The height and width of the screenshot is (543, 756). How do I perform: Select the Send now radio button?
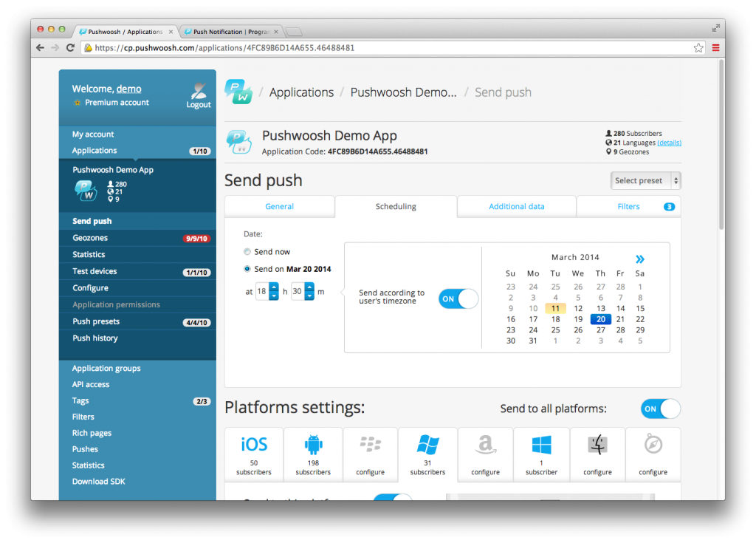[247, 251]
